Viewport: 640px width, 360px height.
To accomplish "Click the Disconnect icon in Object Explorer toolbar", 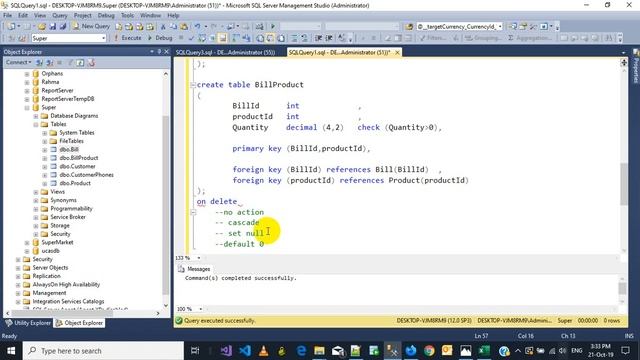I will click(49, 62).
